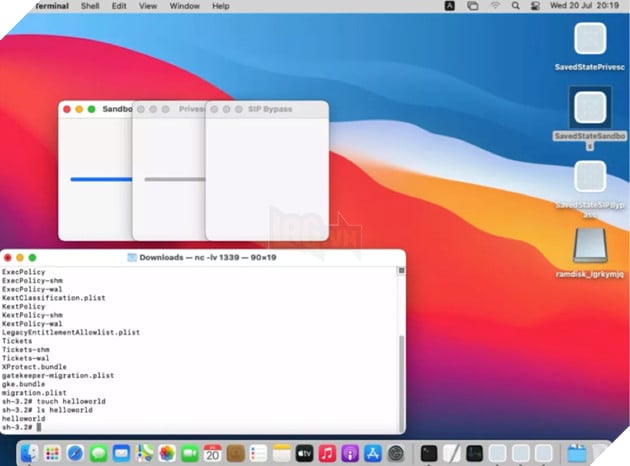Open Control Center in menu bar

point(535,6)
